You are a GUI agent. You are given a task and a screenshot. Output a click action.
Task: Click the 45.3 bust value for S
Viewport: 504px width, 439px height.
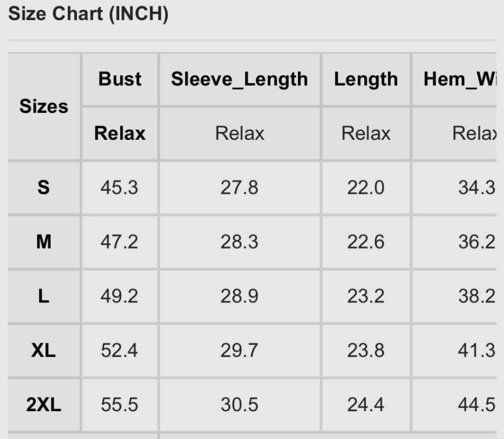(119, 187)
